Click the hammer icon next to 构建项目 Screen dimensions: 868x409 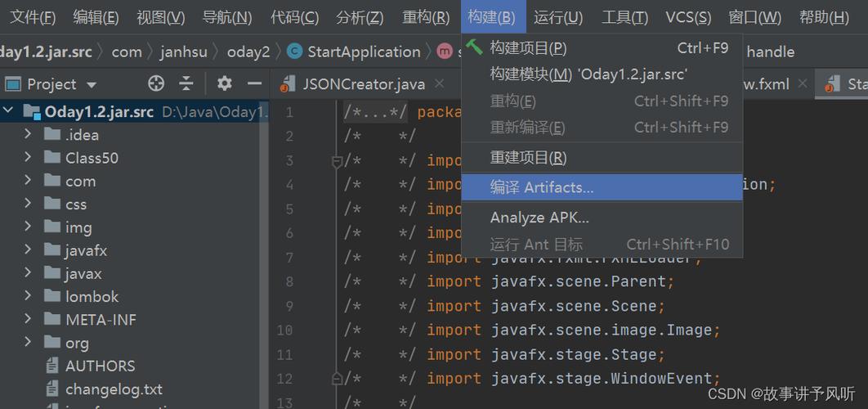coord(474,47)
